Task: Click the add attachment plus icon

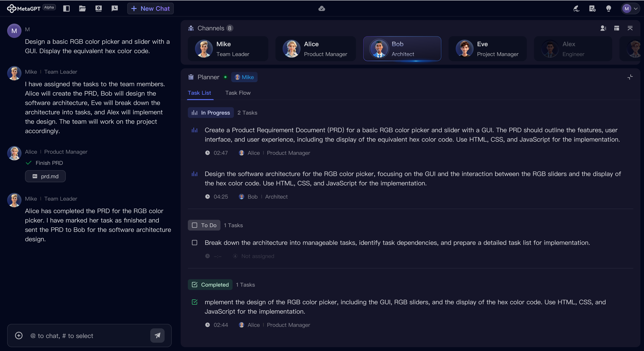Action: (19, 336)
